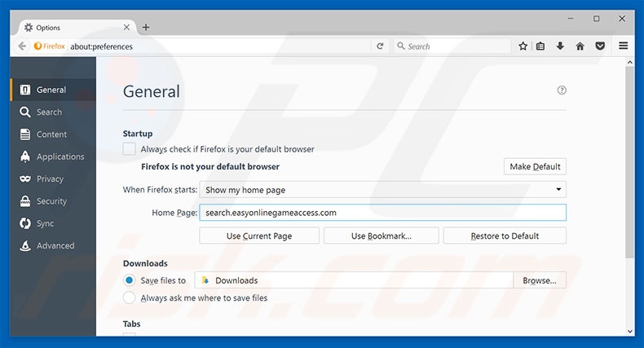
Task: Open the Advanced preferences section
Action: [53, 245]
